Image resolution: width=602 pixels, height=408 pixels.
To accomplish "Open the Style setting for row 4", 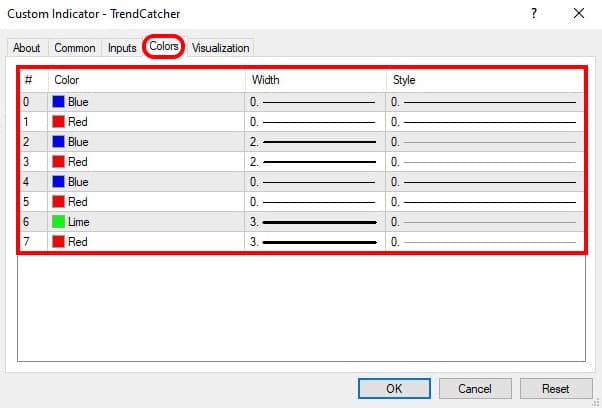I will [485, 182].
